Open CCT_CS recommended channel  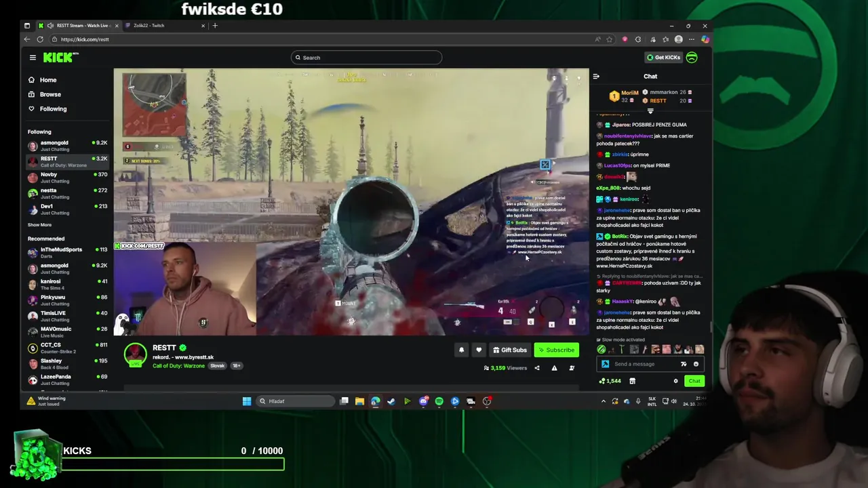tap(67, 348)
